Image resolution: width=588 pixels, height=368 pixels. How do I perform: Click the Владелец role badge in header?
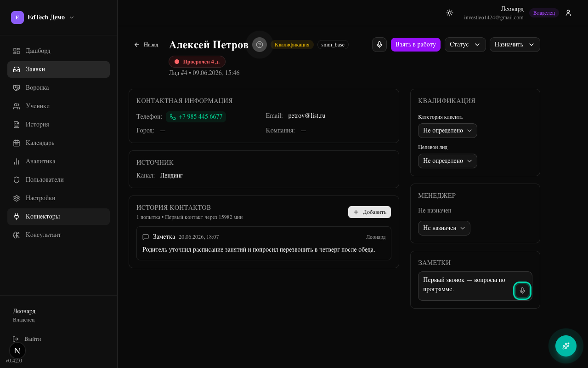click(544, 13)
